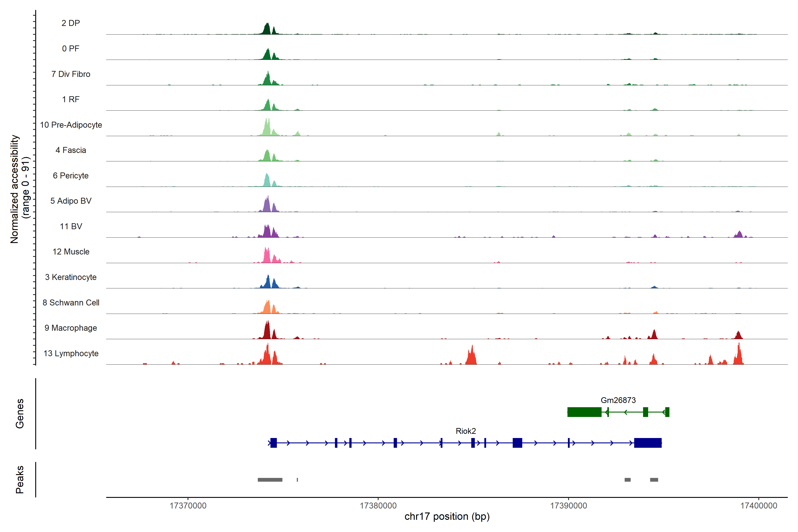Click the 17380000 axis tick label
Screen dimensions: 798x532
click(378, 506)
